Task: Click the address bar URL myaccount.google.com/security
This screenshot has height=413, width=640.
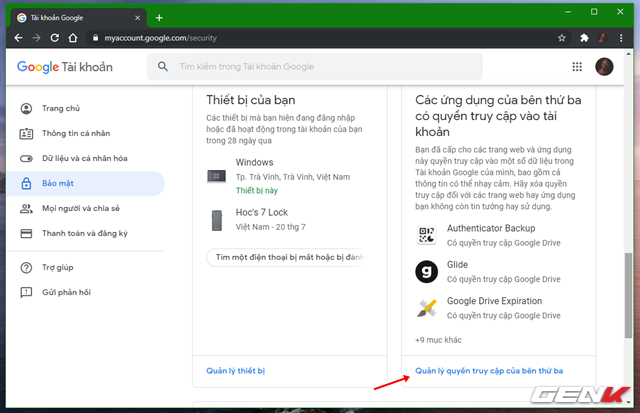Action: (160, 38)
